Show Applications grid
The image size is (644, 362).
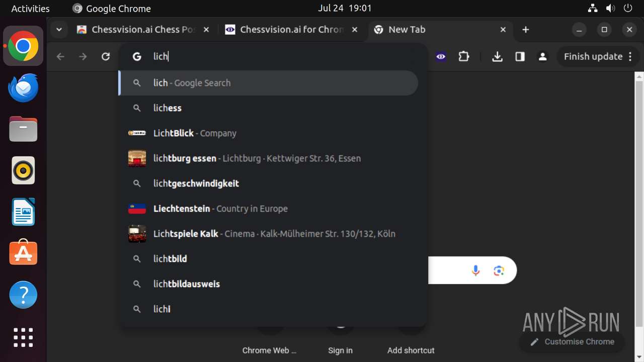pos(23,337)
